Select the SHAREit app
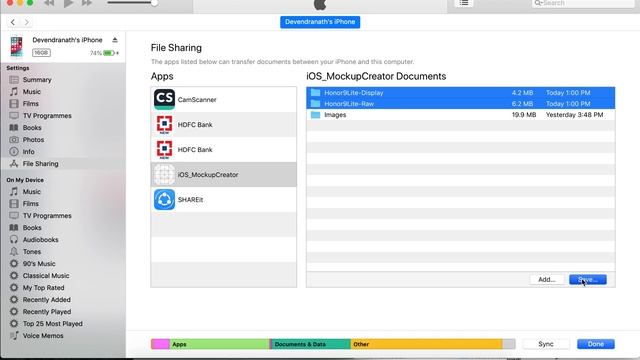Image resolution: width=640 pixels, height=360 pixels. pos(224,200)
